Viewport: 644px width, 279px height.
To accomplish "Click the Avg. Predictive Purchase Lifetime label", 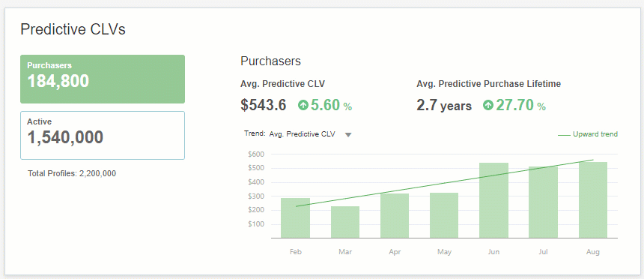I will [489, 84].
